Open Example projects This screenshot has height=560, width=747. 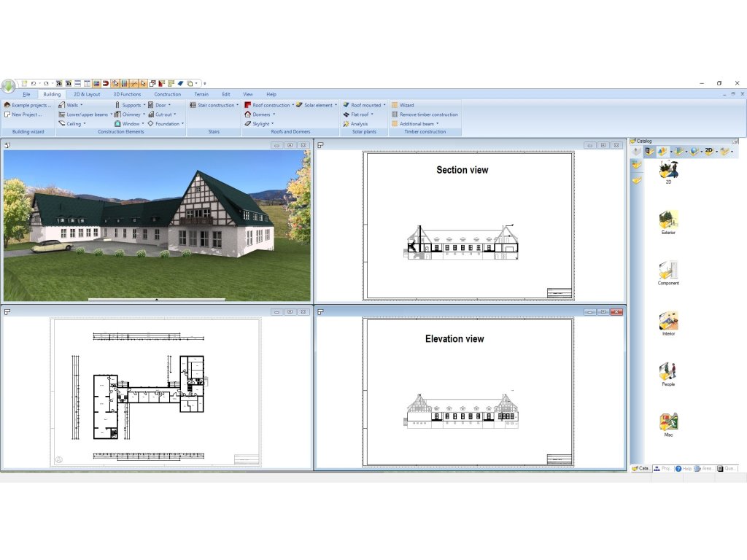click(30, 105)
